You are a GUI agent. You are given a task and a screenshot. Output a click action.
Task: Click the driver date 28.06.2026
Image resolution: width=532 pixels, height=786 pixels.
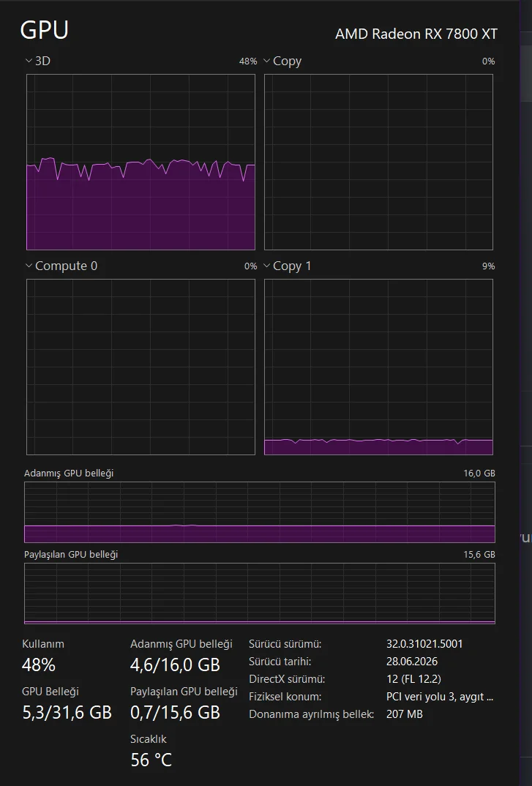[x=412, y=662]
